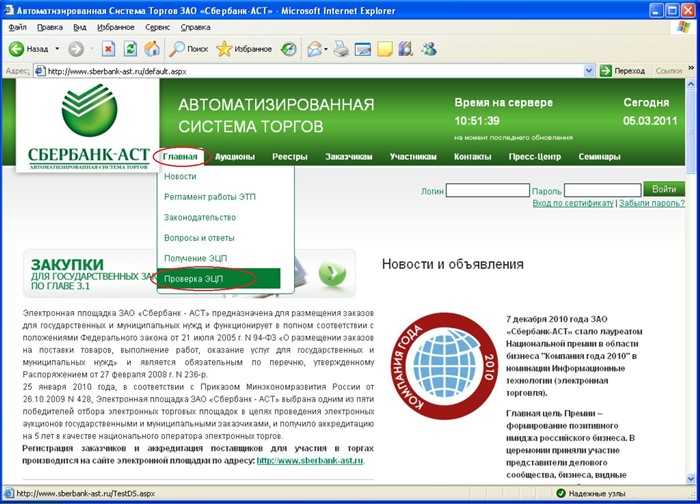Viewport: 700px width, 504px height.
Task: Open the Файл menu
Action: point(17,27)
